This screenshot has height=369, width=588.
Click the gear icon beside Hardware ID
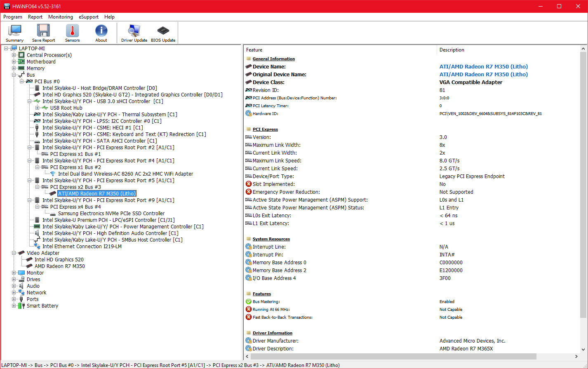point(249,113)
